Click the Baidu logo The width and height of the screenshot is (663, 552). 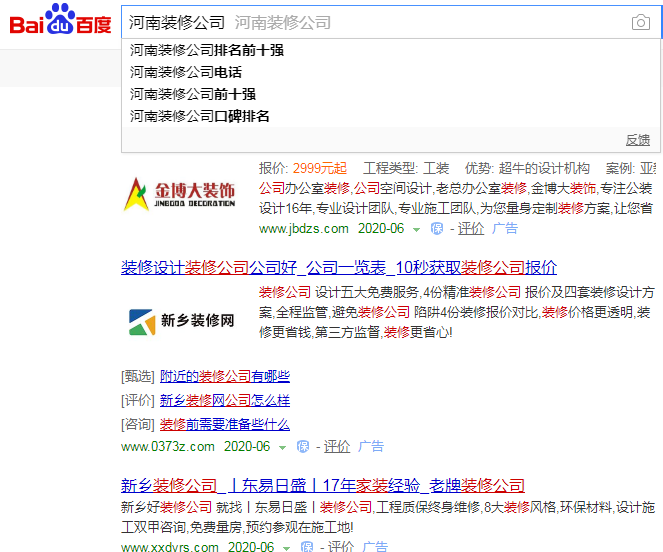pyautogui.click(x=60, y=22)
